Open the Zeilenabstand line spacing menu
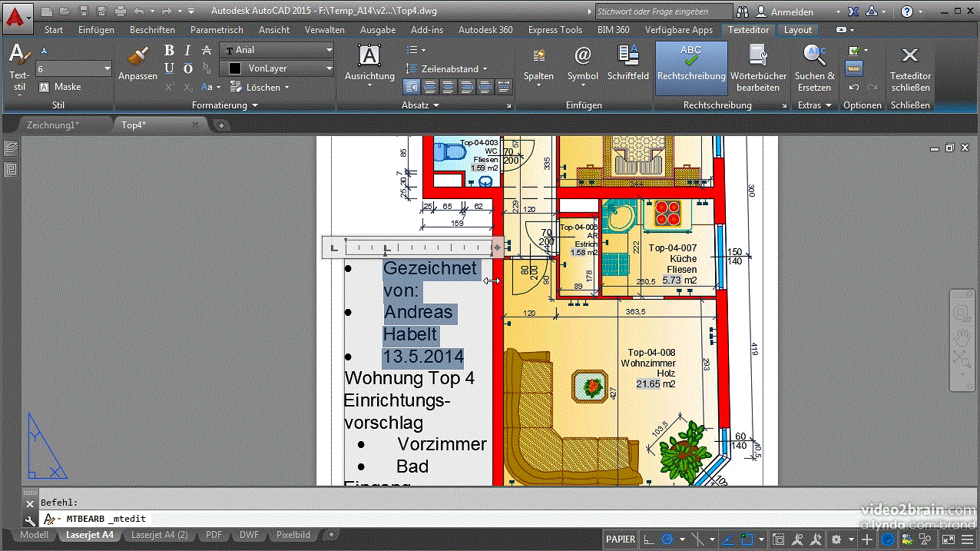Image resolution: width=980 pixels, height=551 pixels. pyautogui.click(x=447, y=68)
